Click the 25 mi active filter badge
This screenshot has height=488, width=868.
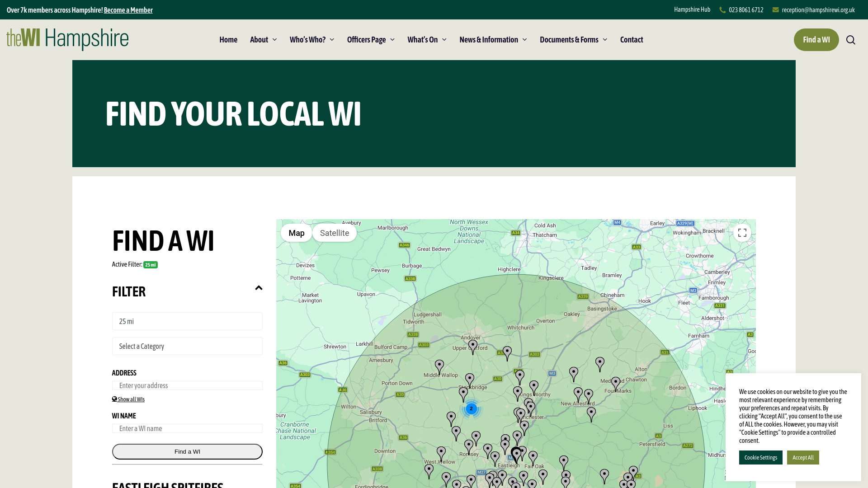(151, 265)
